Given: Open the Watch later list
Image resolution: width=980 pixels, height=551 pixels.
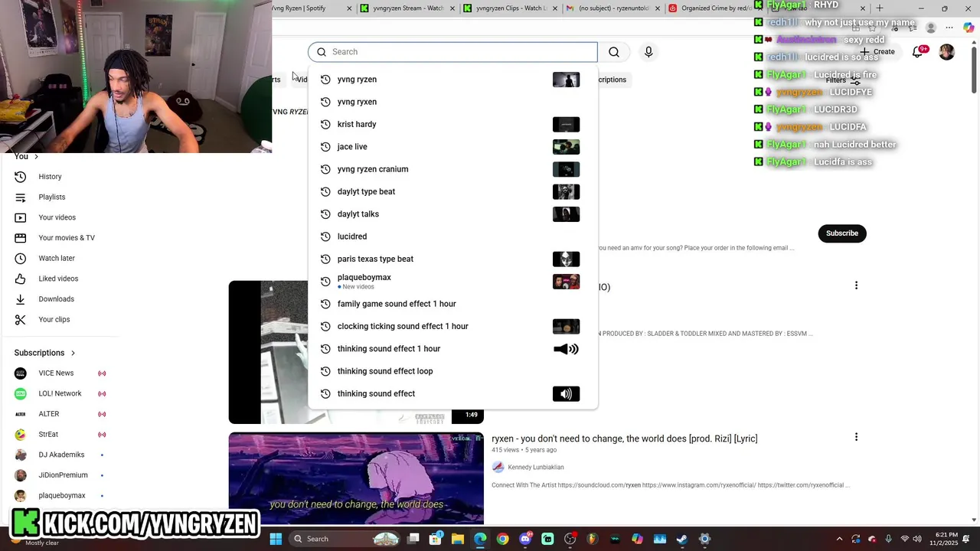Looking at the screenshot, I should [57, 258].
